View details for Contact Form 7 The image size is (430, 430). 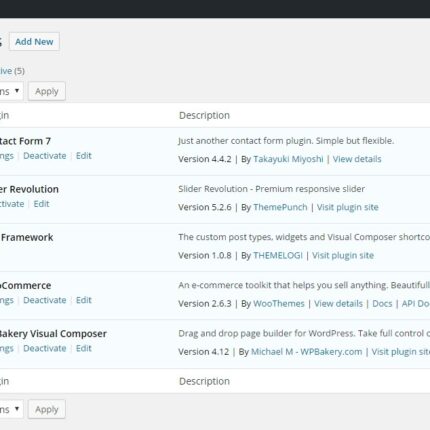tap(357, 159)
